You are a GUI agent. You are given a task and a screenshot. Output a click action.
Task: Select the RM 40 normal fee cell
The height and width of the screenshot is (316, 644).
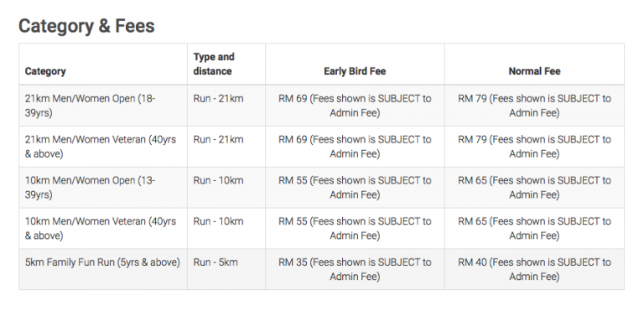(x=534, y=269)
